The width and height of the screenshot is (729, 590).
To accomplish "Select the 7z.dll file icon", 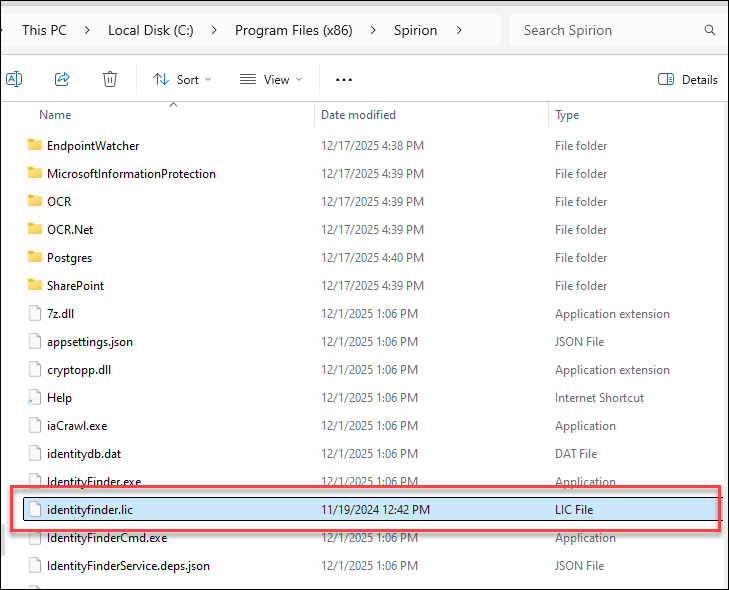I will (35, 314).
